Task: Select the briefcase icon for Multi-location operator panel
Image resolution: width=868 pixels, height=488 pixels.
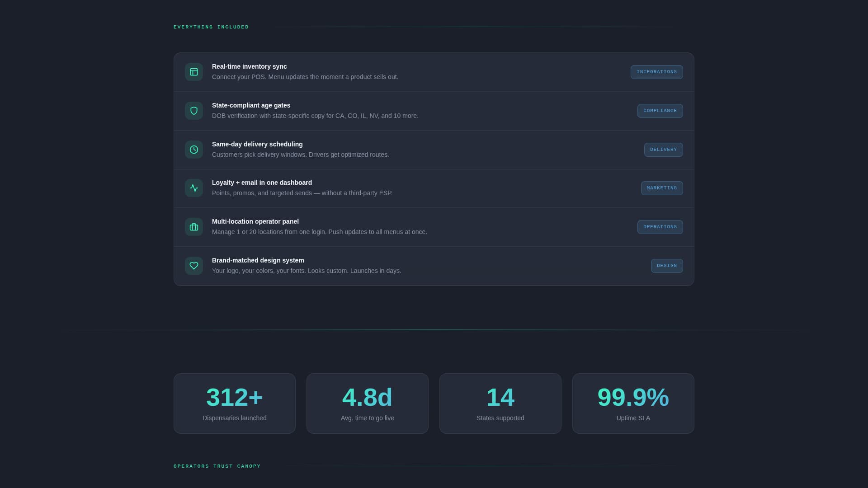Action: tap(193, 227)
